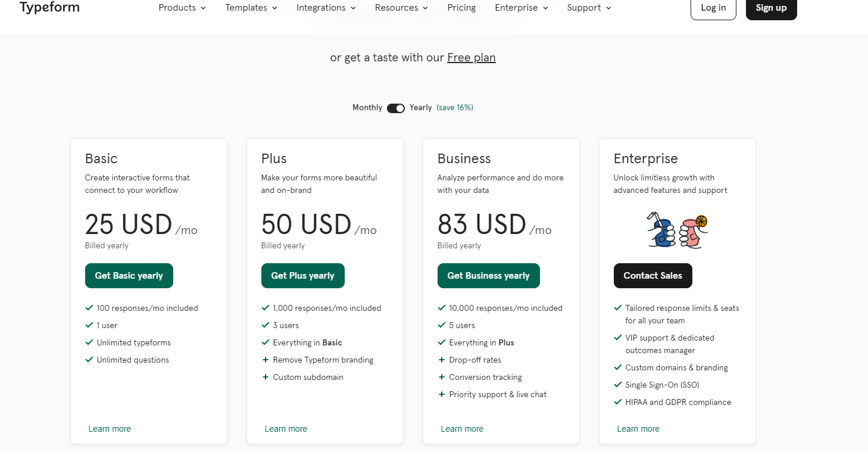Open the Enterprise dropdown menu
868x452 pixels.
[x=522, y=8]
